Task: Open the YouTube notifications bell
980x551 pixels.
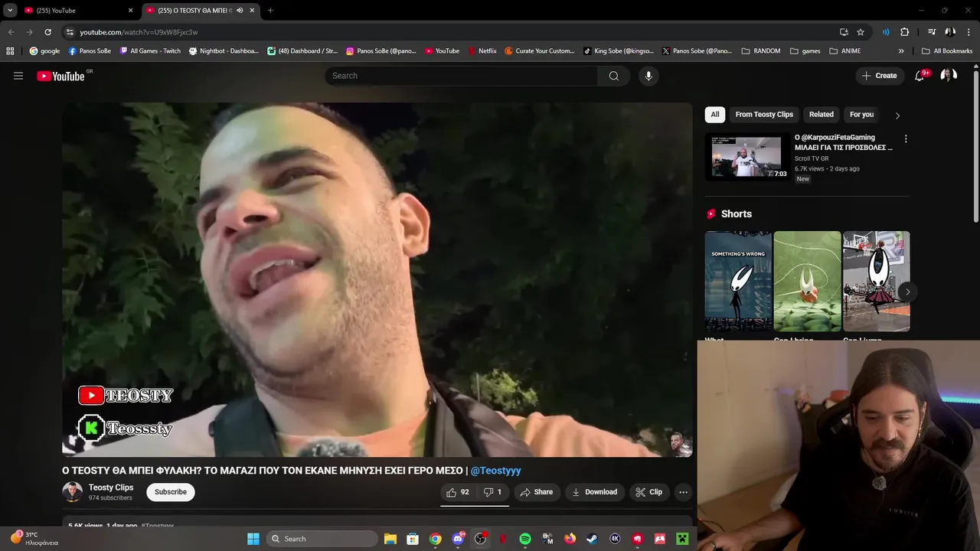Action: click(x=920, y=76)
